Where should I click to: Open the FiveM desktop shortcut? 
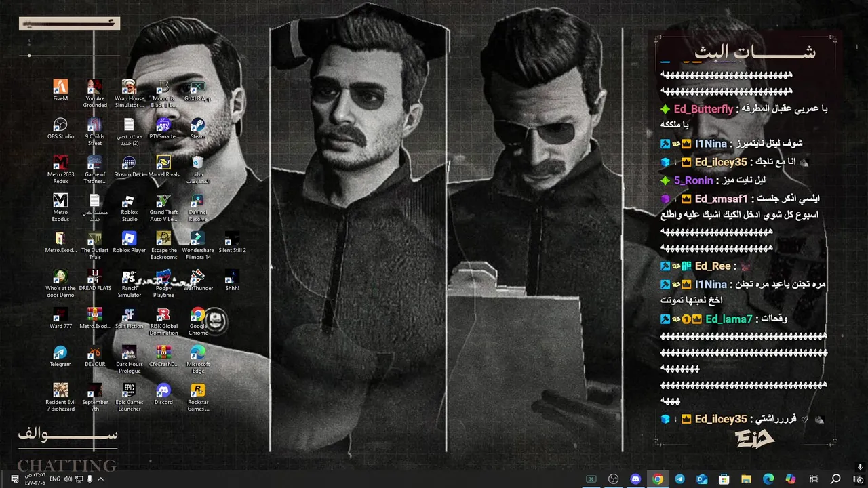pos(60,91)
